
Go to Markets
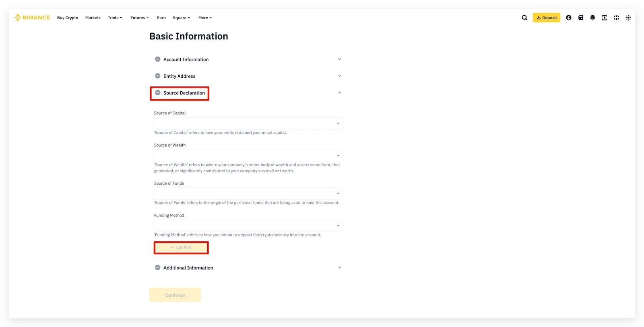tap(93, 18)
